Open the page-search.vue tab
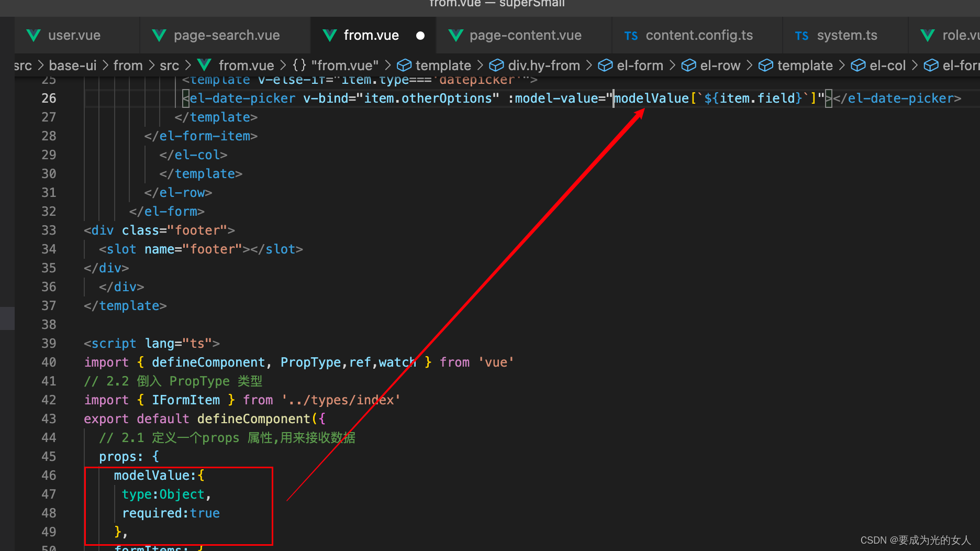The width and height of the screenshot is (980, 551). 226,36
